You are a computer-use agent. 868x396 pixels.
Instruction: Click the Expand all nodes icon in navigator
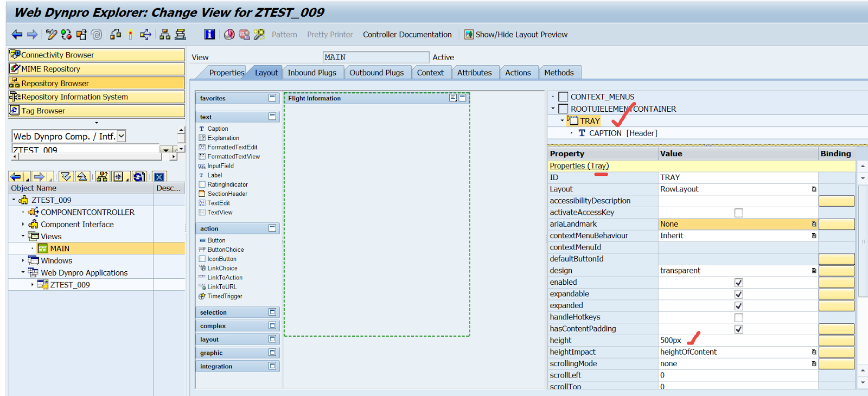[66, 177]
